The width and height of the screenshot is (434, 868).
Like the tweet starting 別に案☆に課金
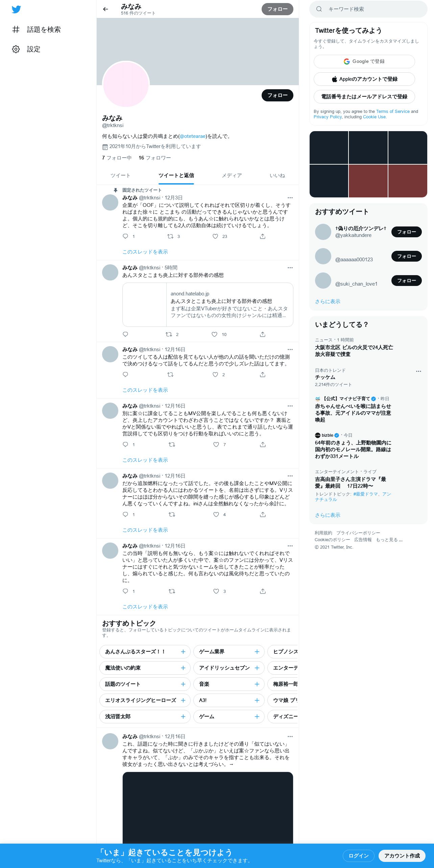216,444
